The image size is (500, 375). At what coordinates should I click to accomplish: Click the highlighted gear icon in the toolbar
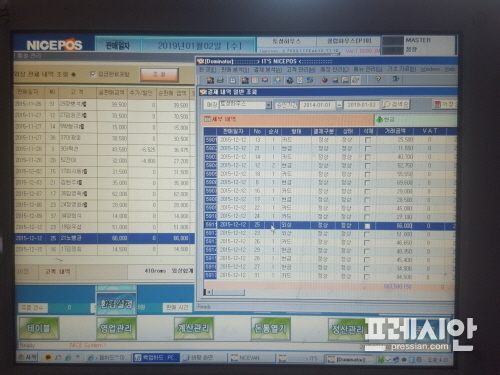pos(356,80)
